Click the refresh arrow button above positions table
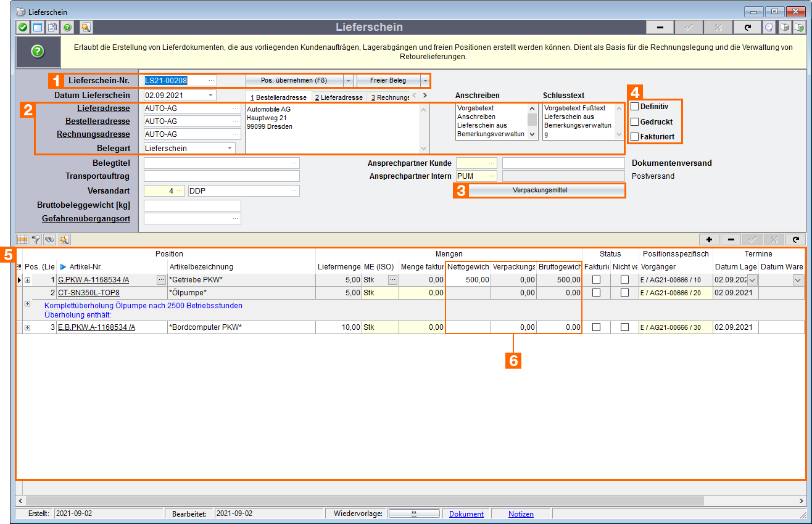The width and height of the screenshot is (812, 524). [796, 239]
